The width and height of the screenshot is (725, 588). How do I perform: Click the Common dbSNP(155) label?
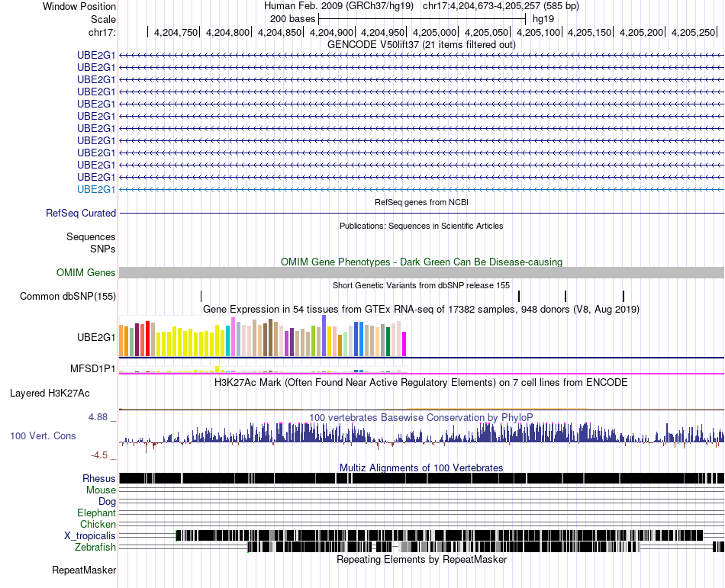point(68,296)
